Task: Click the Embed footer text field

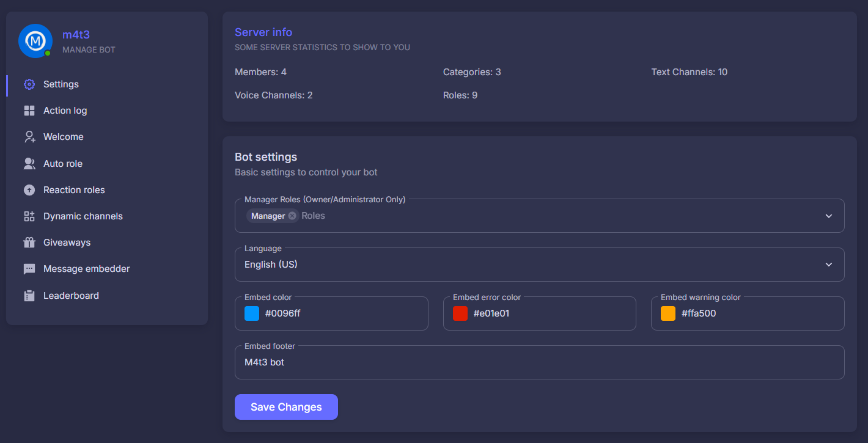Action: pos(540,362)
